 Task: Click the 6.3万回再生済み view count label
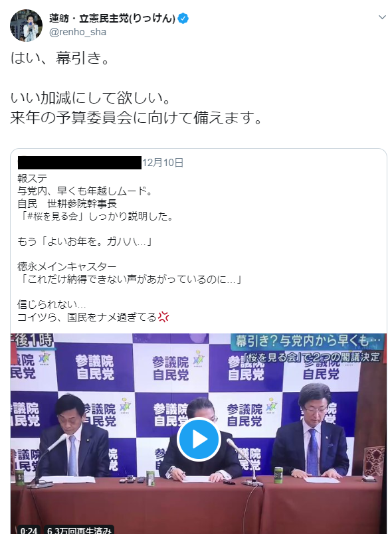pyautogui.click(x=79, y=530)
